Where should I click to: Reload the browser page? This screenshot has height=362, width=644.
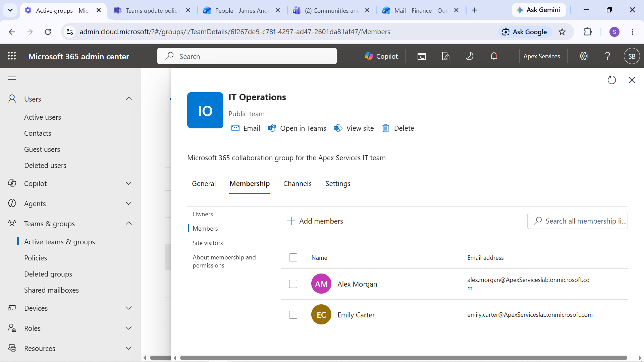coord(48,32)
